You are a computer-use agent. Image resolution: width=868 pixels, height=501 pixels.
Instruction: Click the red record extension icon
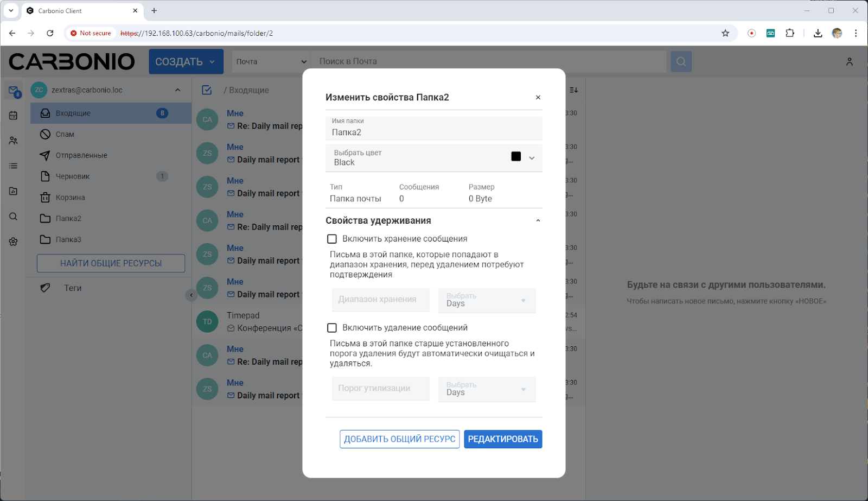[751, 33]
